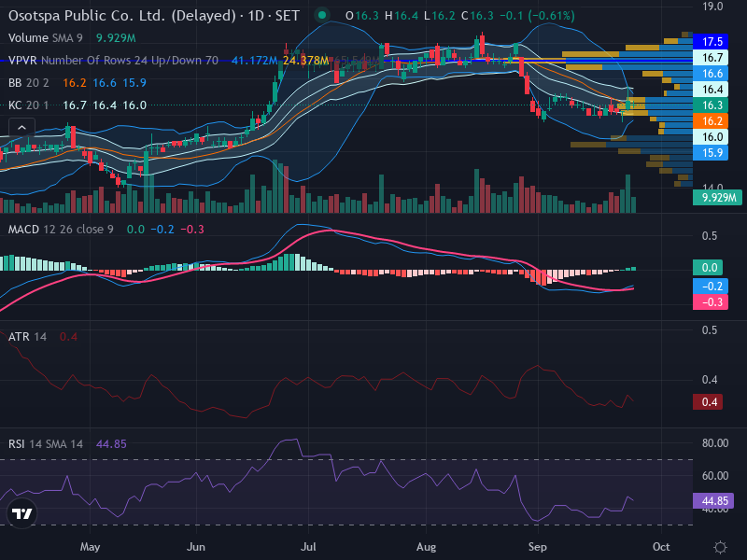Click the green 0.0 MACD histogram label
The image size is (747, 560).
[708, 268]
